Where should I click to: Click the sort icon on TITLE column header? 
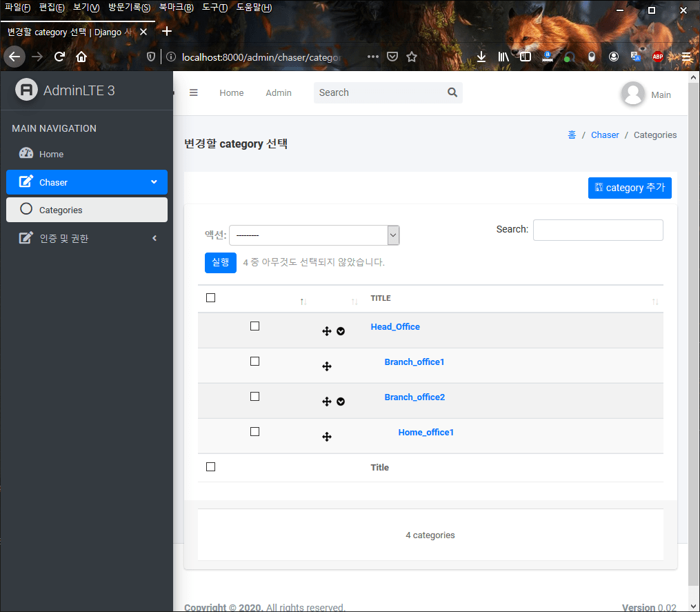click(x=654, y=302)
